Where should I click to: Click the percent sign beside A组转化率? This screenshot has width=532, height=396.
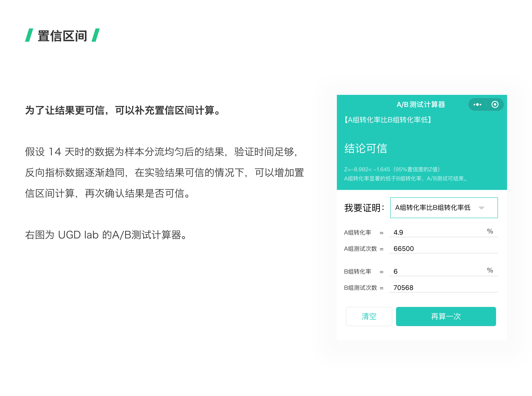pos(490,231)
